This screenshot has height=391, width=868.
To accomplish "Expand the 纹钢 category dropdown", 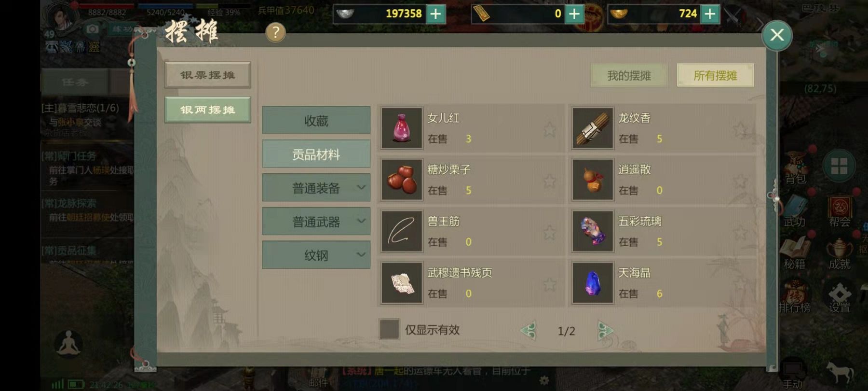I will pos(316,255).
